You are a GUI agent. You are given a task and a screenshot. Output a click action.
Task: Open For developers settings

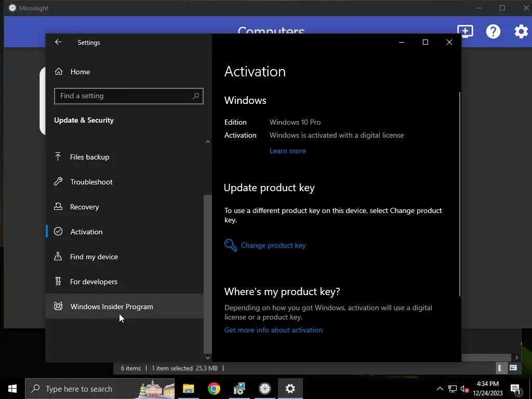coord(125,282)
